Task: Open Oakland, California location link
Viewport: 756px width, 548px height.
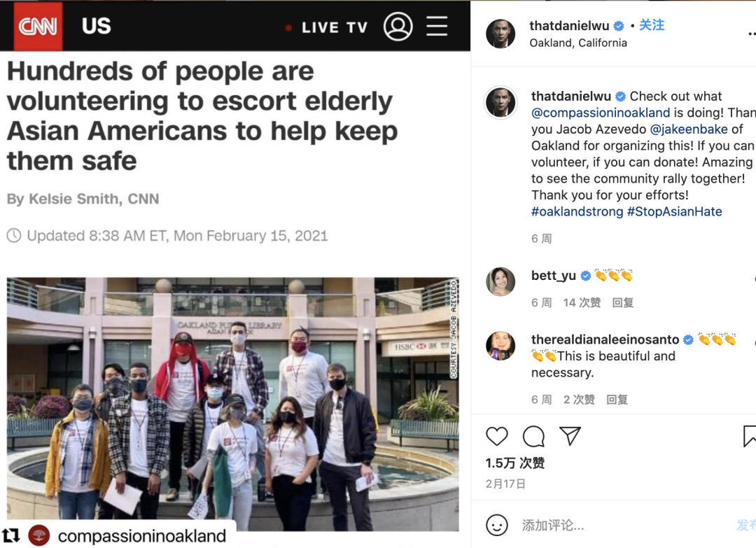Action: pyautogui.click(x=578, y=43)
